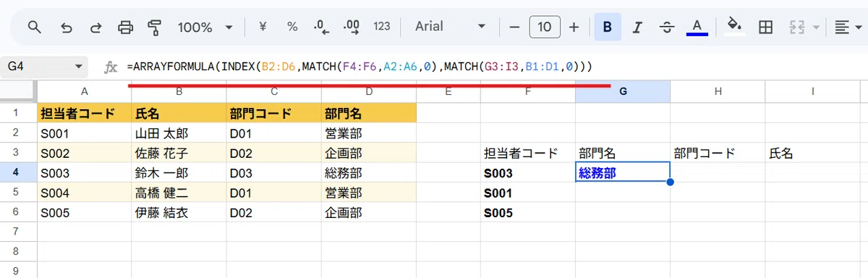The height and width of the screenshot is (278, 868).
Task: Select cell 担当者コード in column F
Action: (528, 153)
